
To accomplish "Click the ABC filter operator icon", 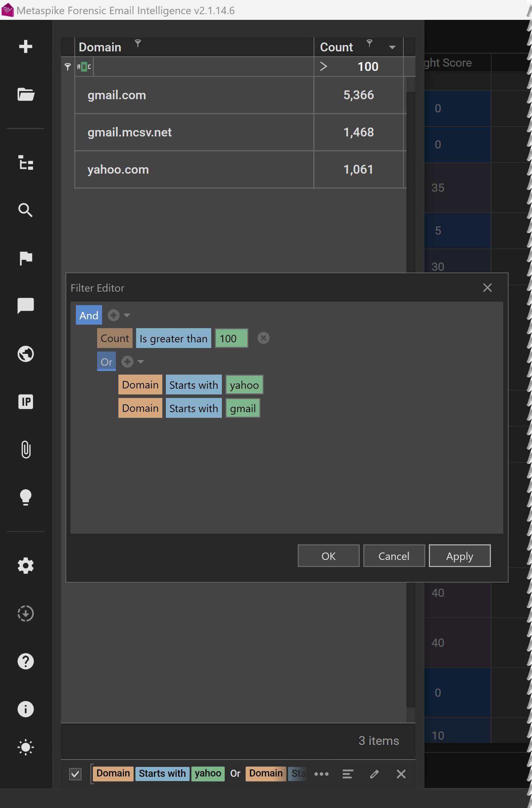I will tap(84, 67).
